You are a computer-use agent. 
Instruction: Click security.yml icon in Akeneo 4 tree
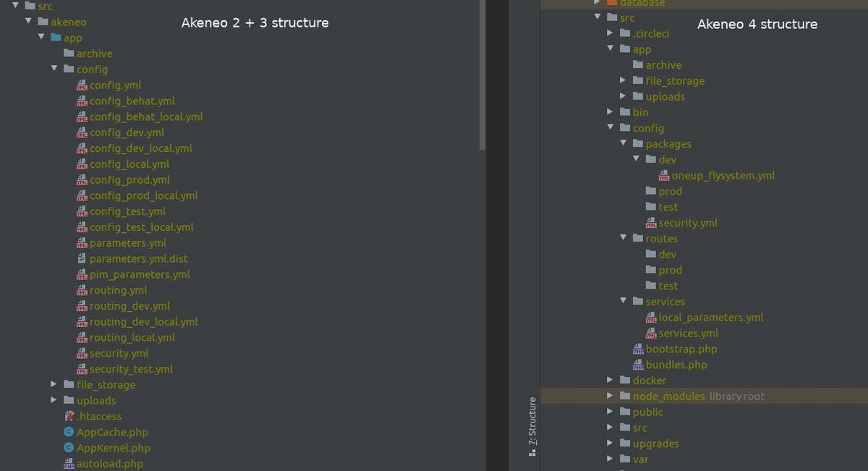click(x=651, y=223)
